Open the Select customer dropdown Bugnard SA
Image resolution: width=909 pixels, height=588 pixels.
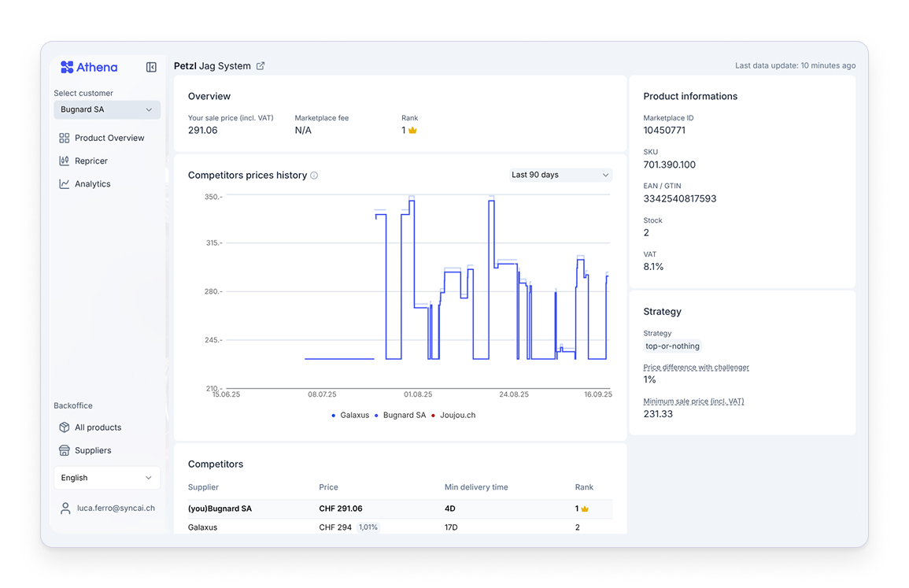coord(107,109)
